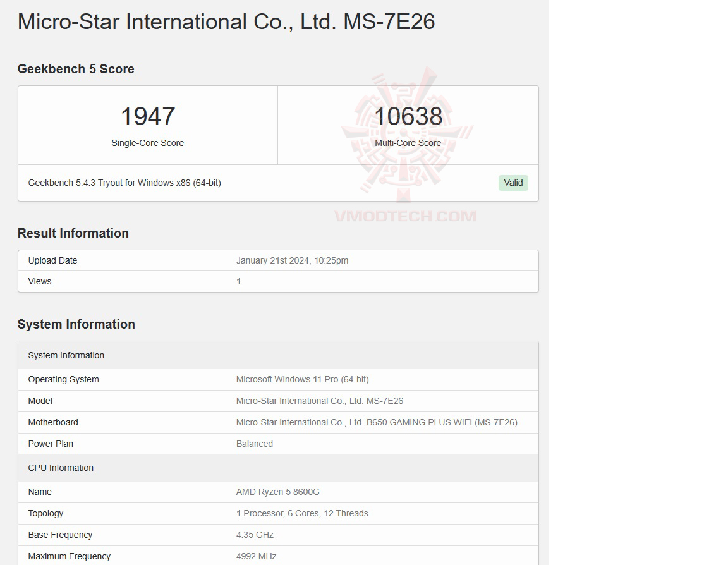Click the 'Maximum Frequency' row label

click(69, 556)
